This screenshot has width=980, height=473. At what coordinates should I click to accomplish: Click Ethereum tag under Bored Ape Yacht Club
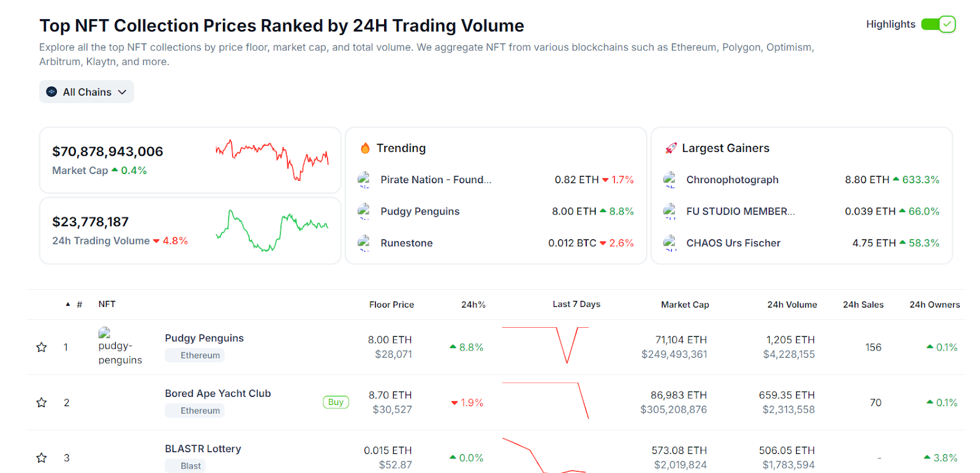[x=195, y=411]
